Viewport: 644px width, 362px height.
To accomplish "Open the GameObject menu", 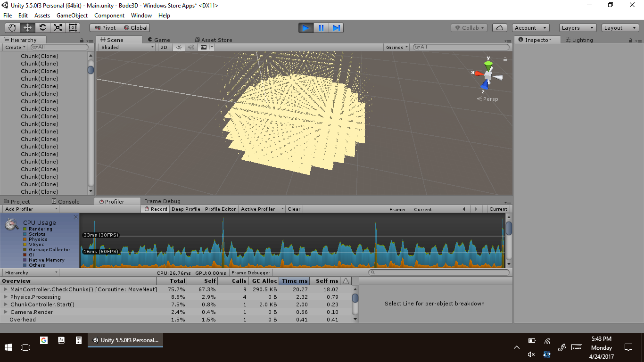I will tap(72, 16).
